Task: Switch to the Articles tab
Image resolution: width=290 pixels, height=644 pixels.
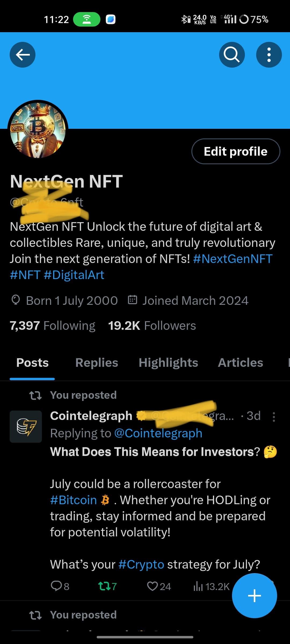Action: point(240,363)
